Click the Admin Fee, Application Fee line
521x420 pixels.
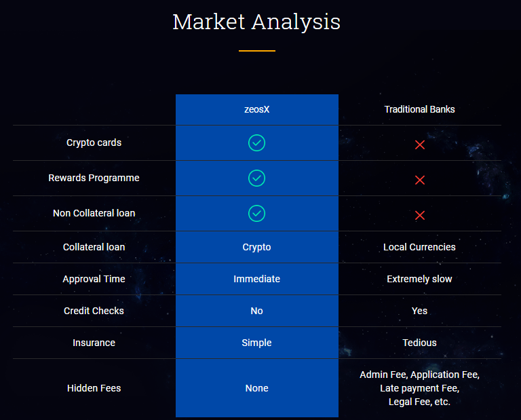419,375
